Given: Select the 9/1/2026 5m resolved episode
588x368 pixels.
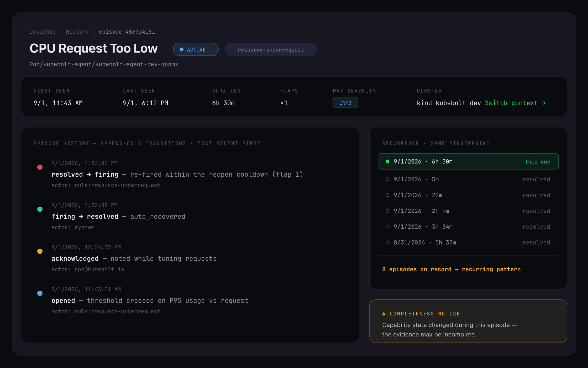Looking at the screenshot, I should point(468,180).
